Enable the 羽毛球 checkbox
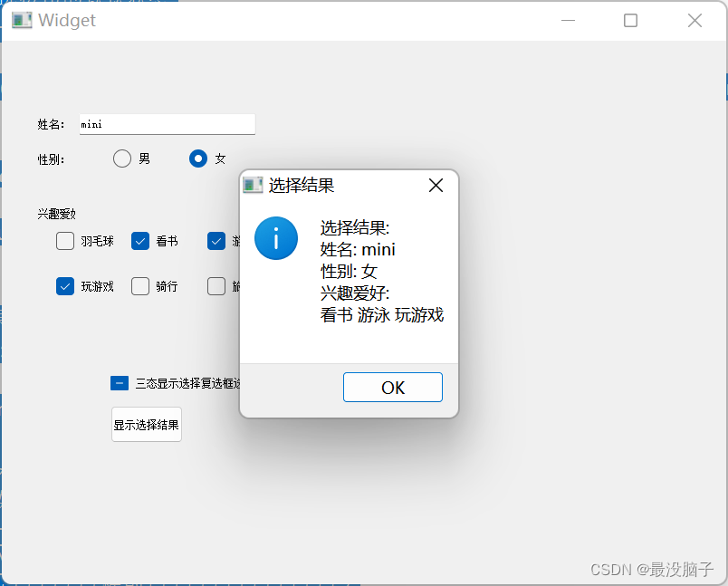728x586 pixels. (x=64, y=241)
